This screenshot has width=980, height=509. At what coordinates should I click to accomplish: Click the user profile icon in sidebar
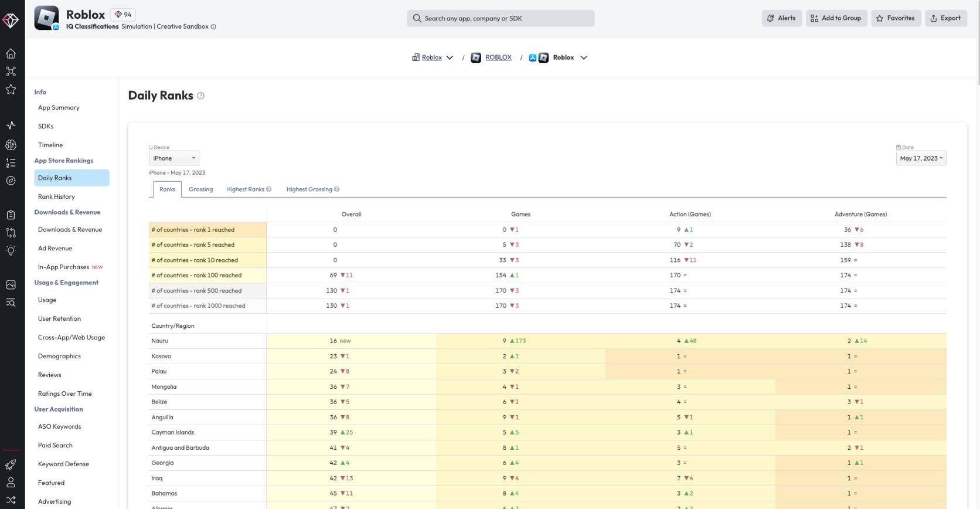(x=11, y=482)
